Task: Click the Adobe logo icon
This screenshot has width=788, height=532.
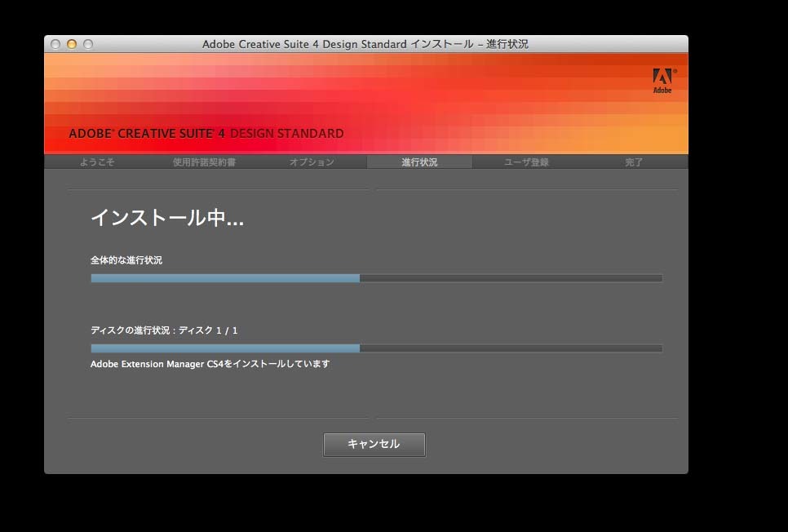Action: click(x=663, y=81)
